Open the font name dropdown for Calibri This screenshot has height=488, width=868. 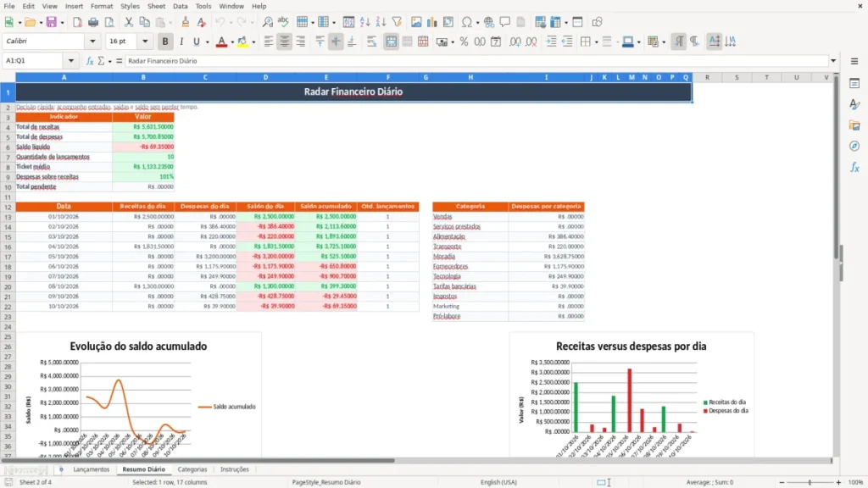pos(92,42)
